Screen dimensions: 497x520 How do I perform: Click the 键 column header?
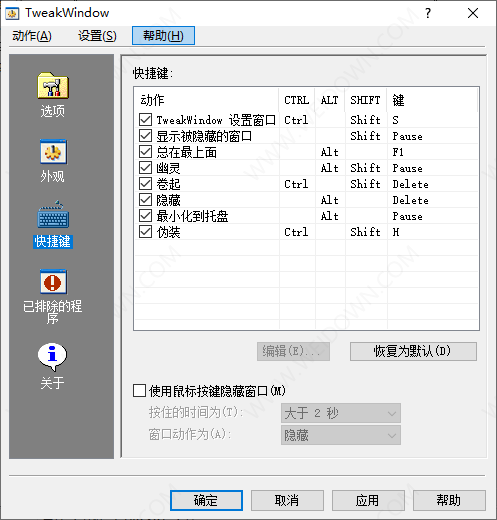(432, 100)
